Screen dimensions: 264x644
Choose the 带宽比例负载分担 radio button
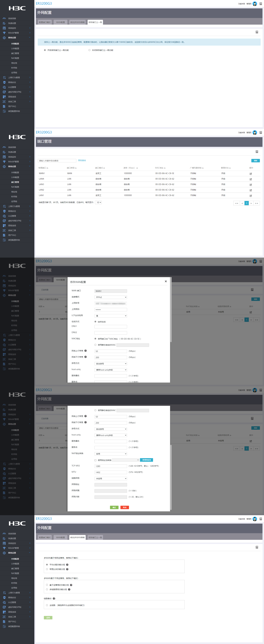tap(47, 569)
